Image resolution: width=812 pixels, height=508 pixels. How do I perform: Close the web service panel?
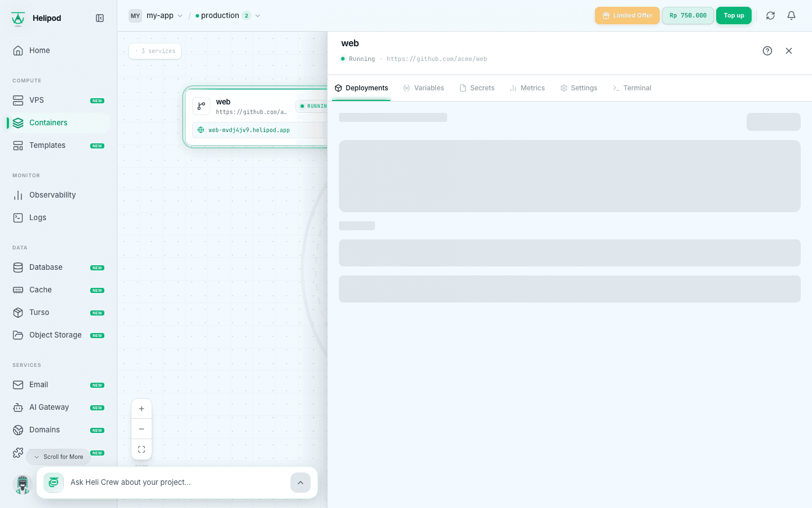(789, 51)
